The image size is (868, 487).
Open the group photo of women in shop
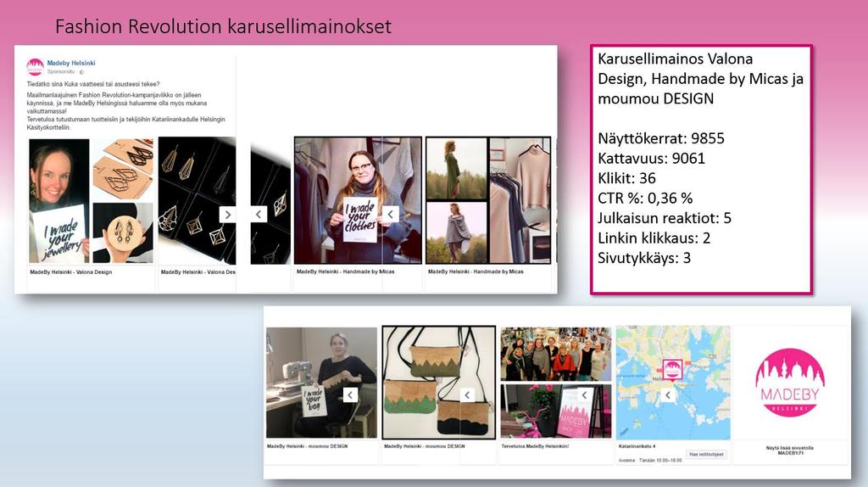click(x=556, y=354)
